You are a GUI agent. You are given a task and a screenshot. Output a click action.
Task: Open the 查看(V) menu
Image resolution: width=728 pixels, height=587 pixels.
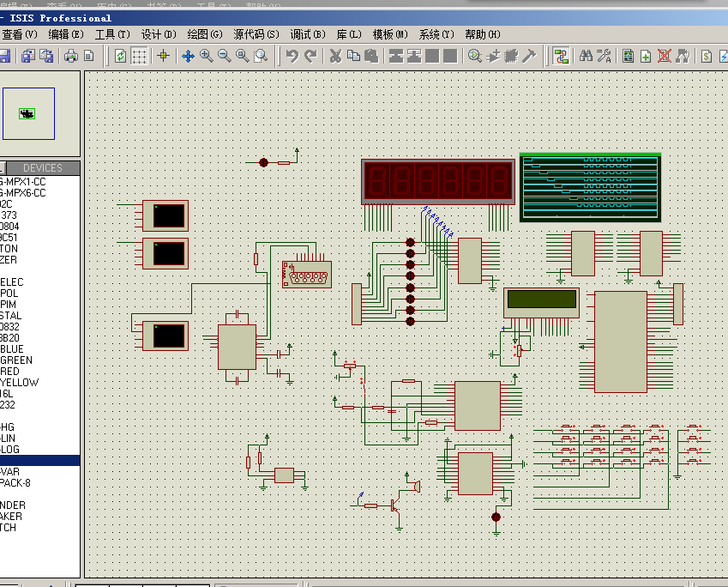pyautogui.click(x=20, y=34)
